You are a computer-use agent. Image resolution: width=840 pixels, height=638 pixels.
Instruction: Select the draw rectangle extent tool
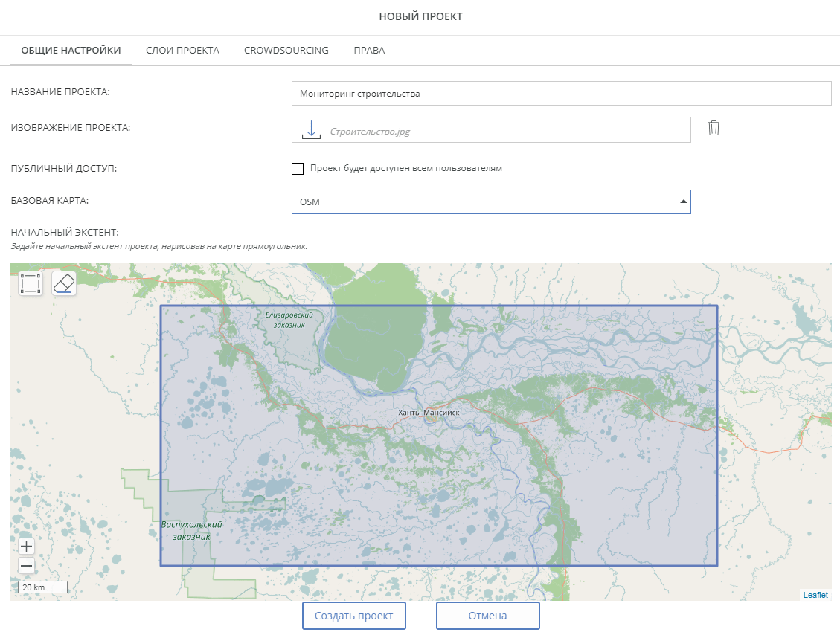tap(31, 283)
